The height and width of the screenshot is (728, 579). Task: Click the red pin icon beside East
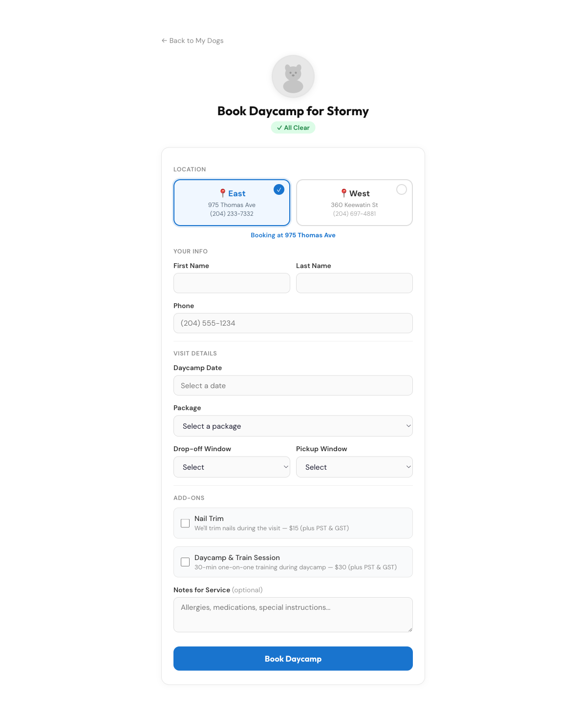click(223, 193)
